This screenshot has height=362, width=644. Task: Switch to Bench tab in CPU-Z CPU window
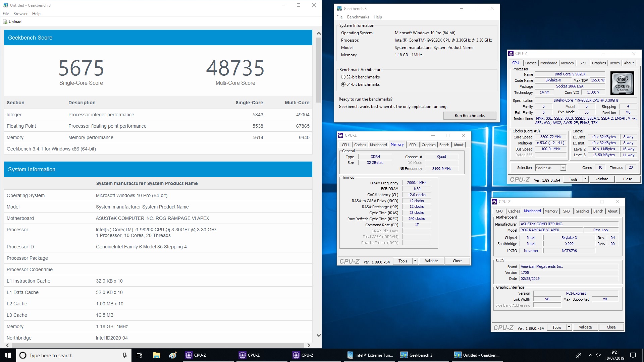point(614,63)
